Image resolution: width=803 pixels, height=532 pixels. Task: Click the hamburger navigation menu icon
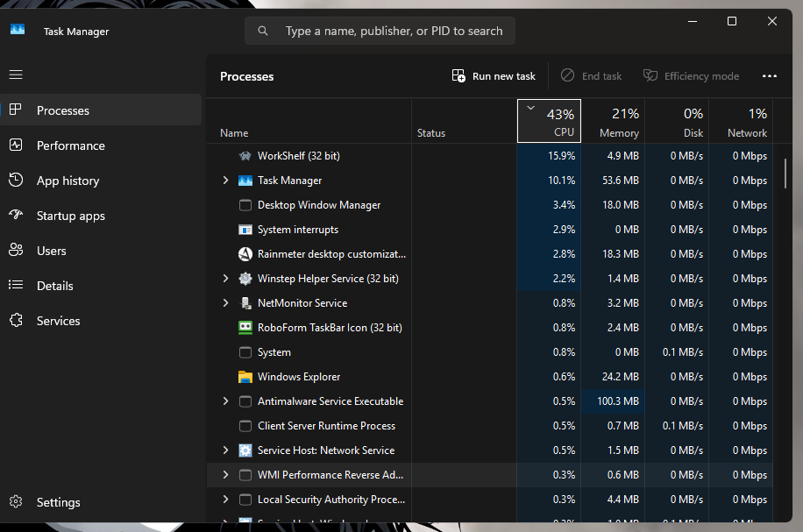click(x=16, y=75)
